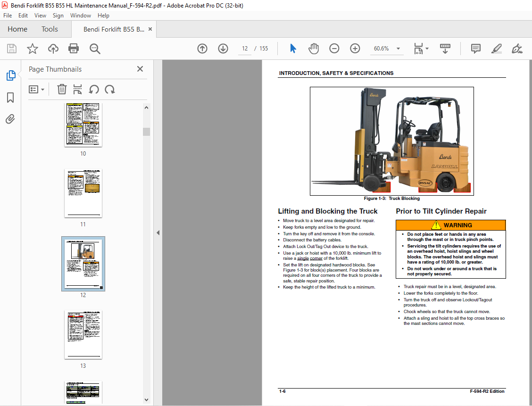532x406 pixels.
Task: Open the Bookmarks pane
Action: point(10,98)
